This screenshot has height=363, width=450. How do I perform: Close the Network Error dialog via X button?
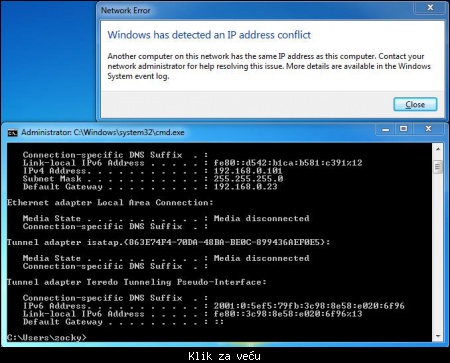[430, 7]
